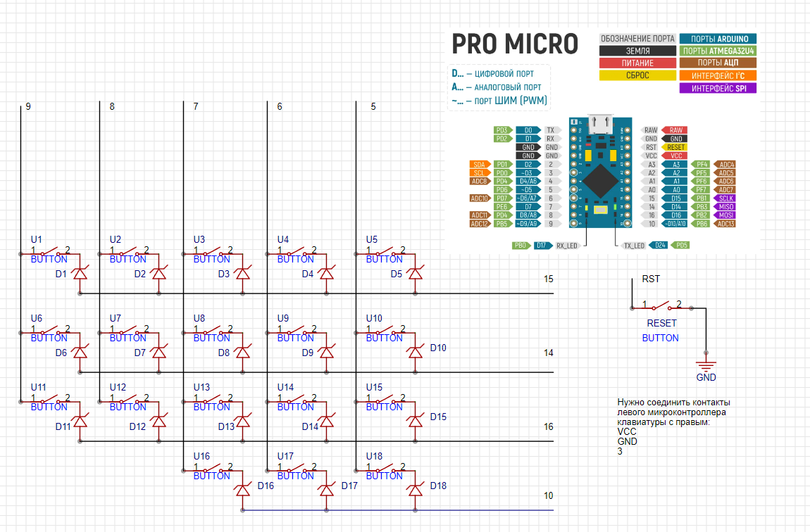Viewport: 810px width, 532px height.
Task: Click the yellow СБРОС legend swatch
Action: [x=637, y=75]
